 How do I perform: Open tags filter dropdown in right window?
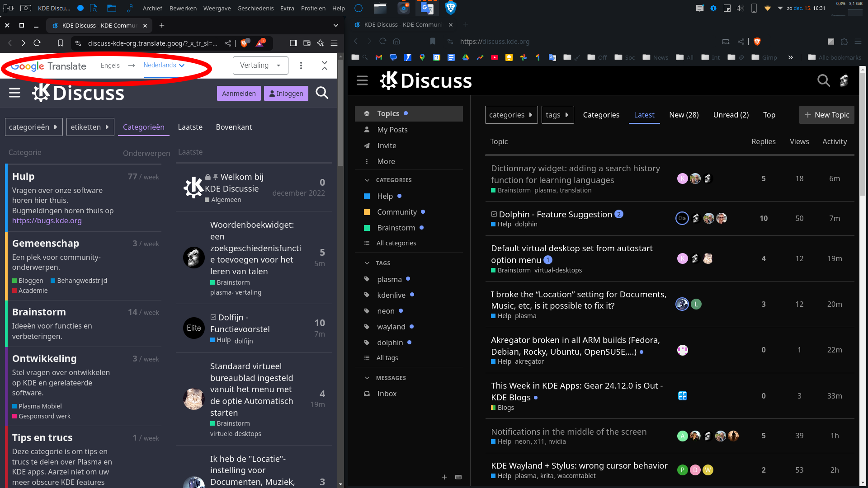click(x=557, y=115)
